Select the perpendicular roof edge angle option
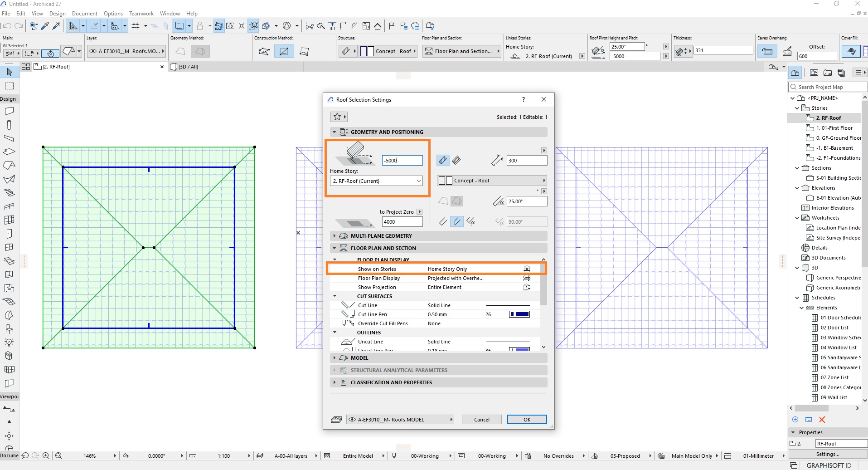868x470 pixels. (443, 221)
